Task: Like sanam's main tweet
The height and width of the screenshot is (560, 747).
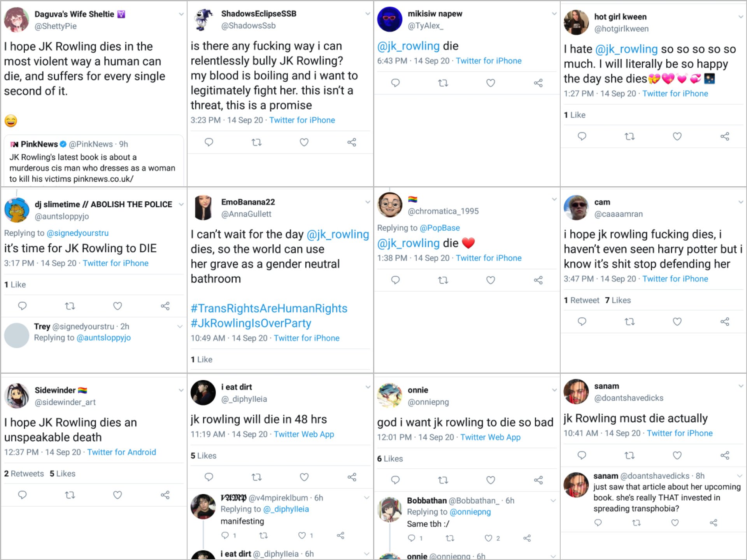Action: [677, 455]
